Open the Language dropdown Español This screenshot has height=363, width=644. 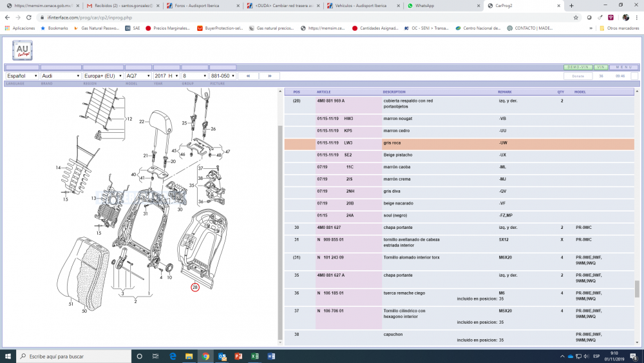click(x=22, y=76)
